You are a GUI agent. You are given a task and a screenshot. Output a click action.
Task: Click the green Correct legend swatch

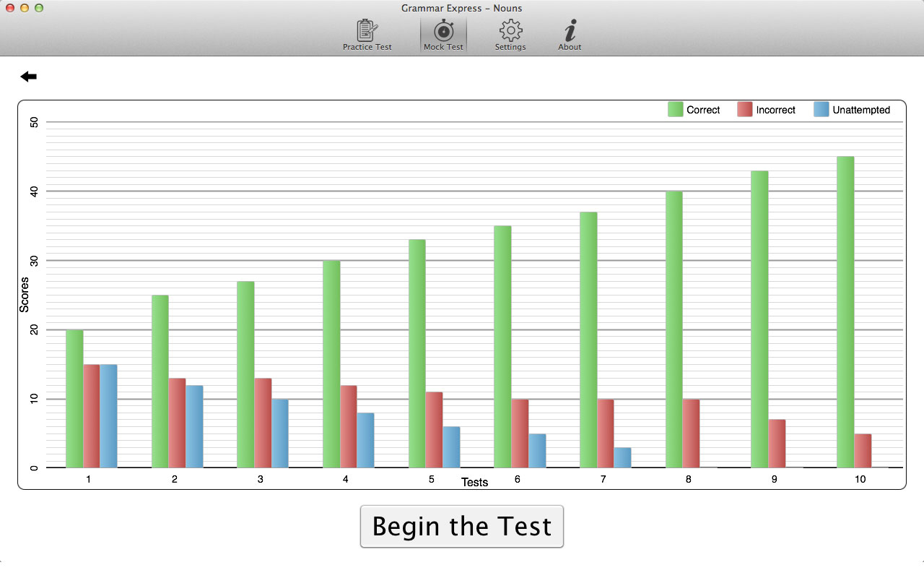click(x=675, y=110)
